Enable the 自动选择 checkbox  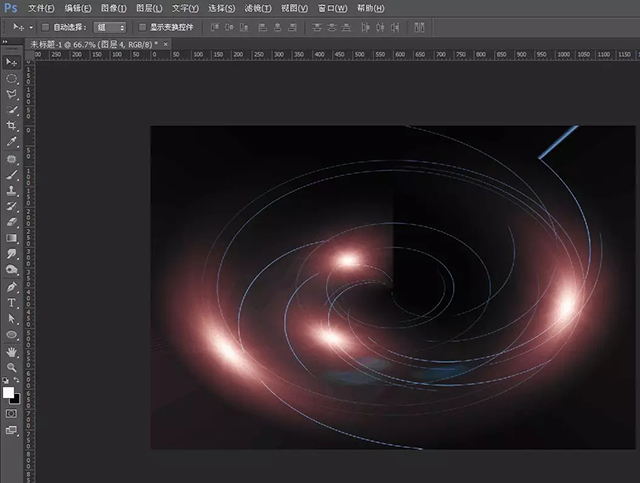(x=46, y=27)
